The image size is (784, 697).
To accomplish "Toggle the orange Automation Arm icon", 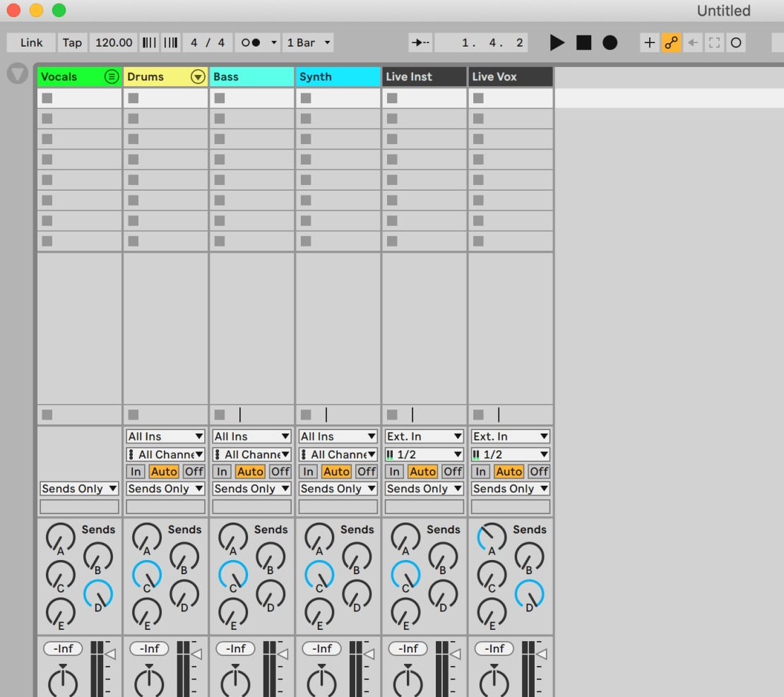I will pyautogui.click(x=671, y=42).
